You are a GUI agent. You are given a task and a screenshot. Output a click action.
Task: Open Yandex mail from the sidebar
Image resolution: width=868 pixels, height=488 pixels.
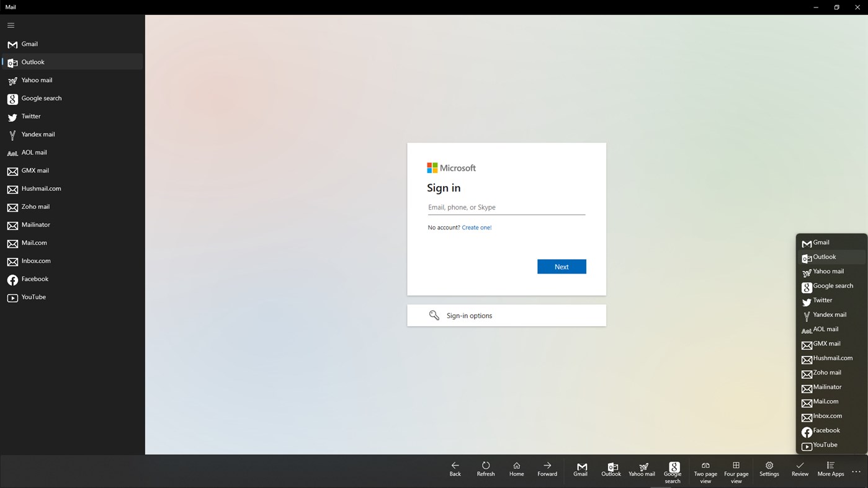(38, 134)
